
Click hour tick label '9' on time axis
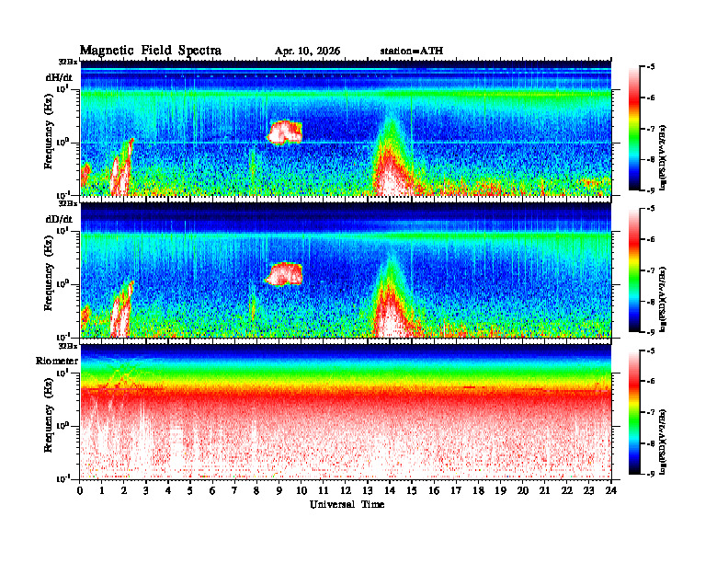279,491
